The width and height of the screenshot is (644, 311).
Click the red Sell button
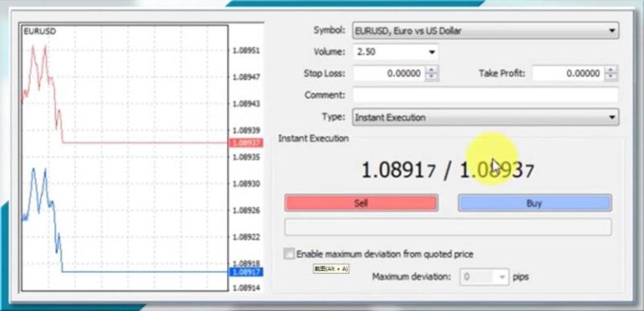pos(361,203)
